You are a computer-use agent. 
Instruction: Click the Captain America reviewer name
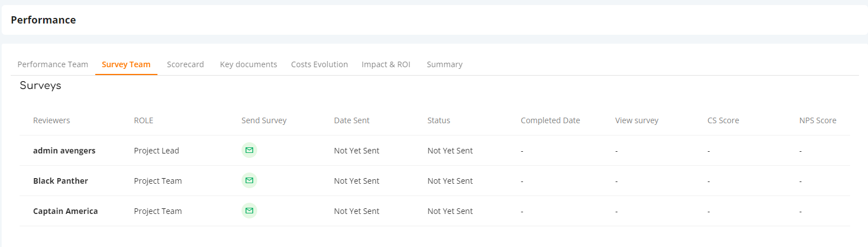pyautogui.click(x=66, y=211)
